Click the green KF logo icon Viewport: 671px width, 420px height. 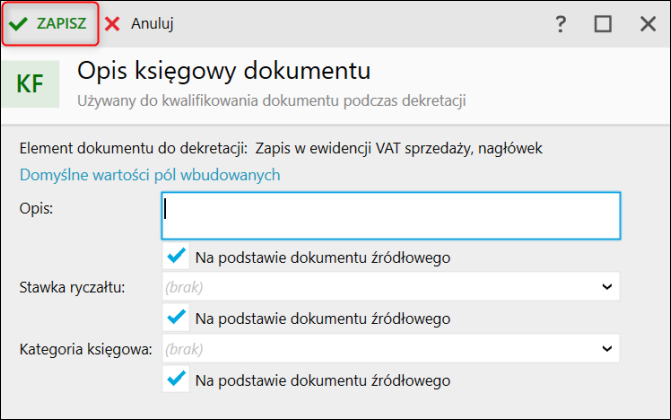tap(30, 84)
